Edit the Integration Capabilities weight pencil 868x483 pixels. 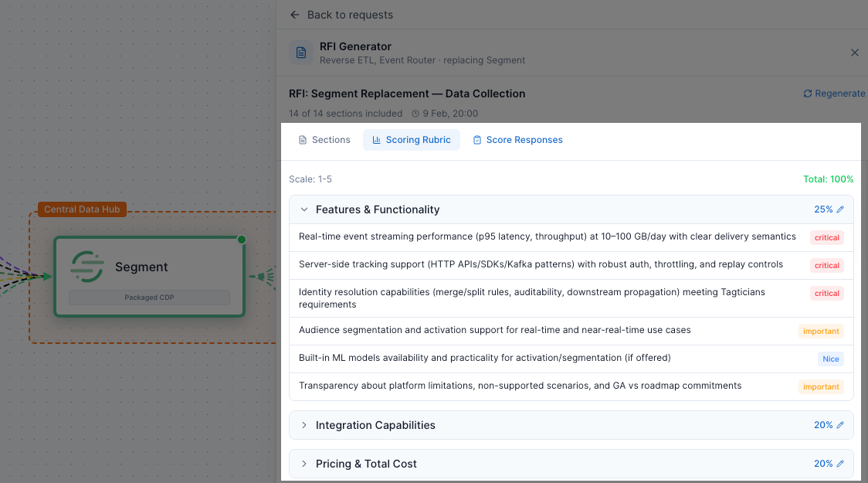[840, 425]
